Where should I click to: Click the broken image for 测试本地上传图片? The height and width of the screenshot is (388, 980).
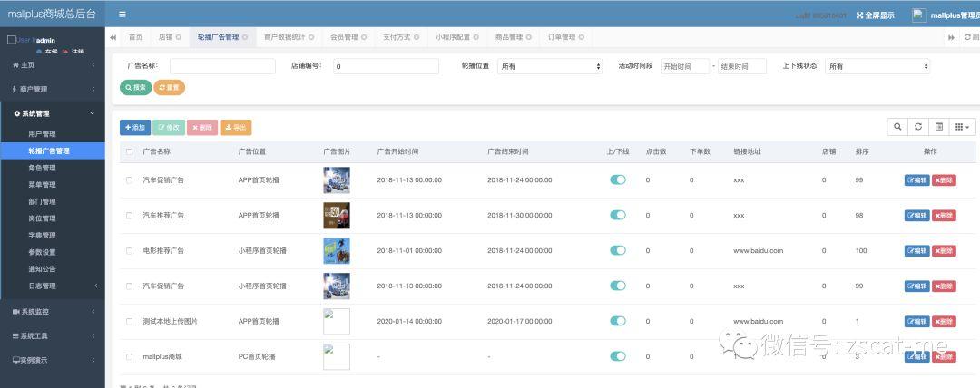[x=337, y=321]
